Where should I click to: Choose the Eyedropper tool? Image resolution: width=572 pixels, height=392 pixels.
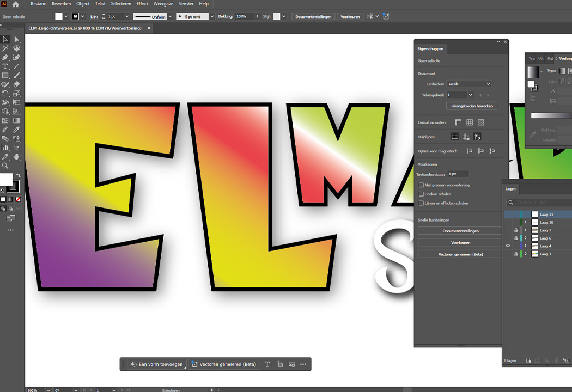(x=17, y=130)
